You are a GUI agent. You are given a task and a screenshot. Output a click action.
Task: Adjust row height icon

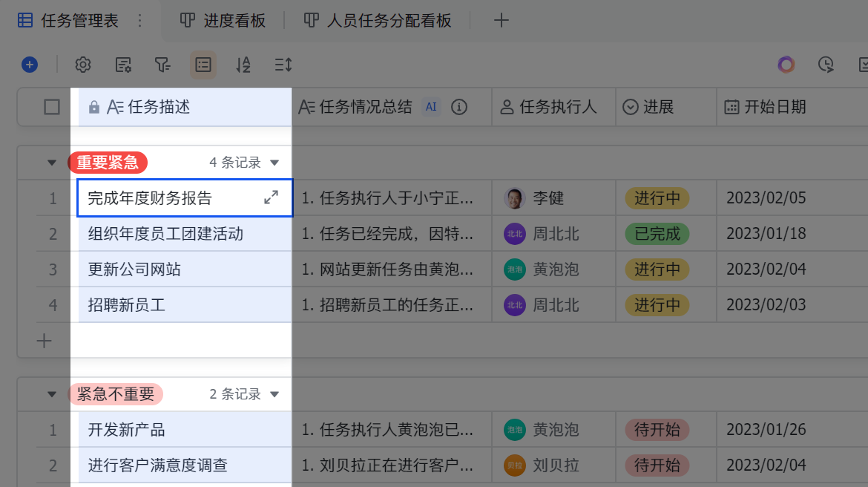(x=283, y=65)
